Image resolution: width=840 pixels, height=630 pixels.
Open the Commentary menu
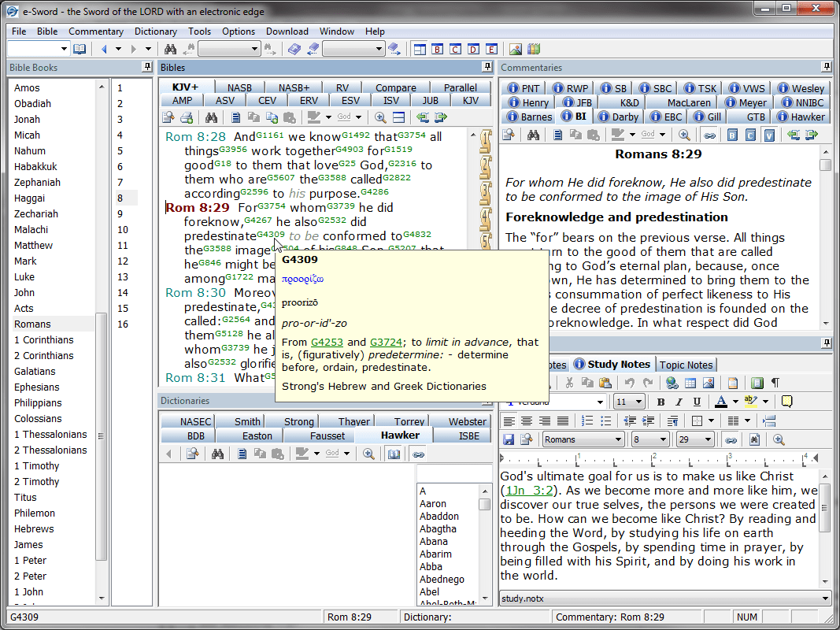(x=96, y=31)
